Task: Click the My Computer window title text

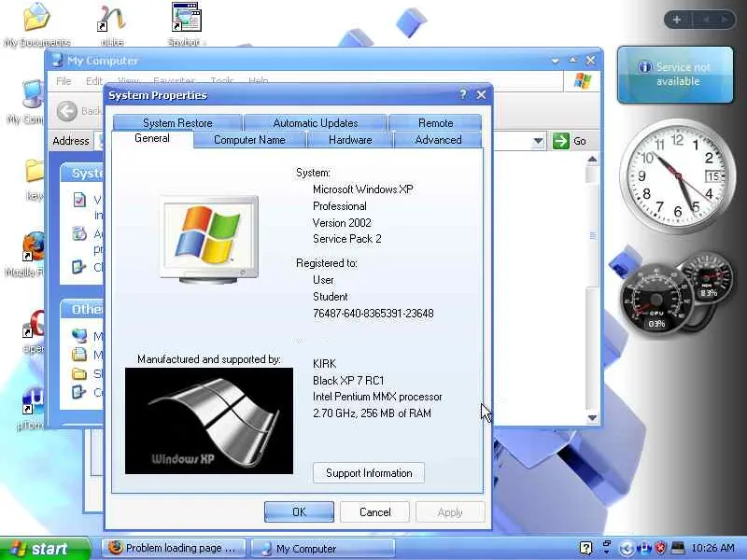Action: tap(103, 61)
